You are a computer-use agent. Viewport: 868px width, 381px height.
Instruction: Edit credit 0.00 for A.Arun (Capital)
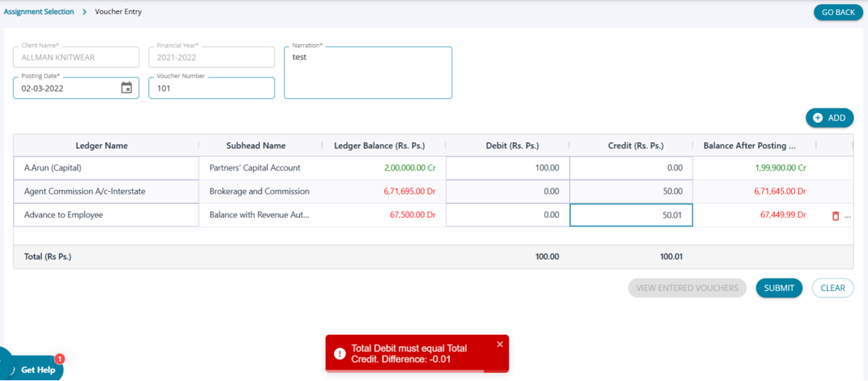point(631,168)
